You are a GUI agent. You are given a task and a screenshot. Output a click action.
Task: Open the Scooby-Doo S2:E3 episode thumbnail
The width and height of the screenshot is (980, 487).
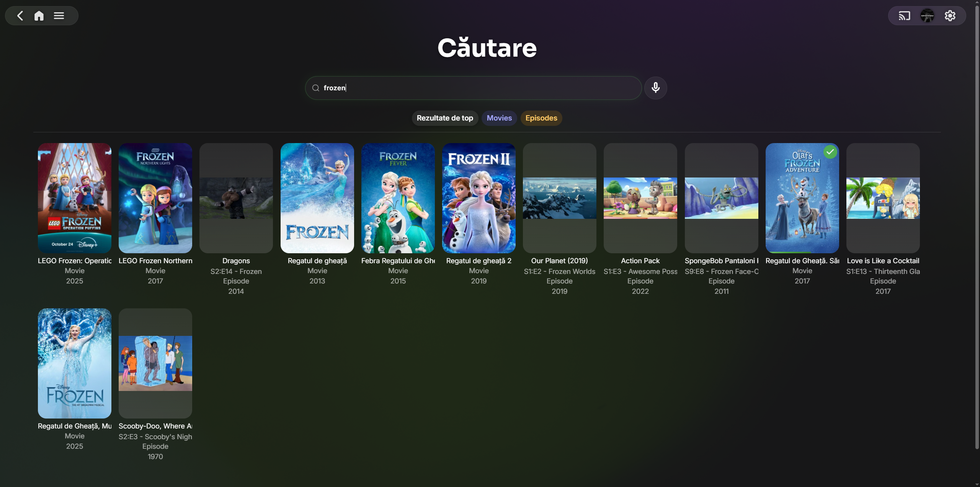155,363
